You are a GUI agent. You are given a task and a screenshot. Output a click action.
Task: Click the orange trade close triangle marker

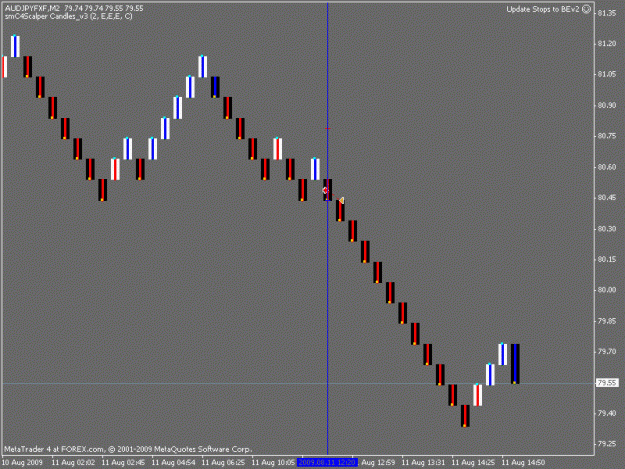(x=341, y=200)
